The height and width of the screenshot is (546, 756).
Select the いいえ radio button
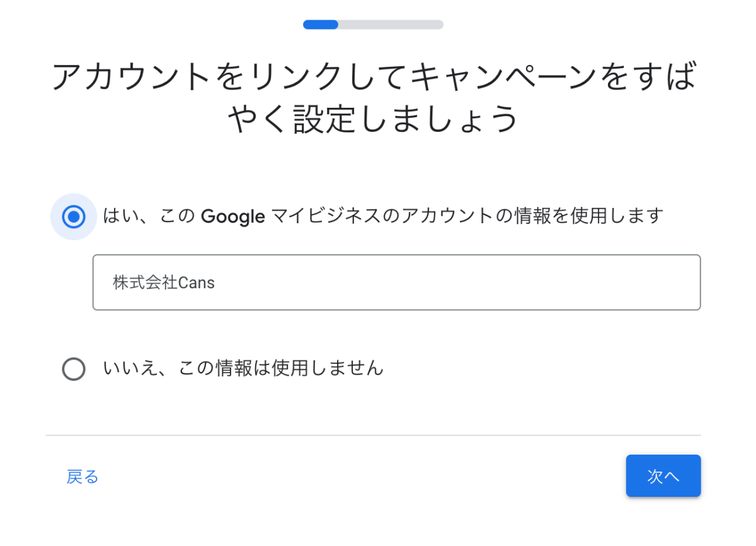pyautogui.click(x=74, y=369)
